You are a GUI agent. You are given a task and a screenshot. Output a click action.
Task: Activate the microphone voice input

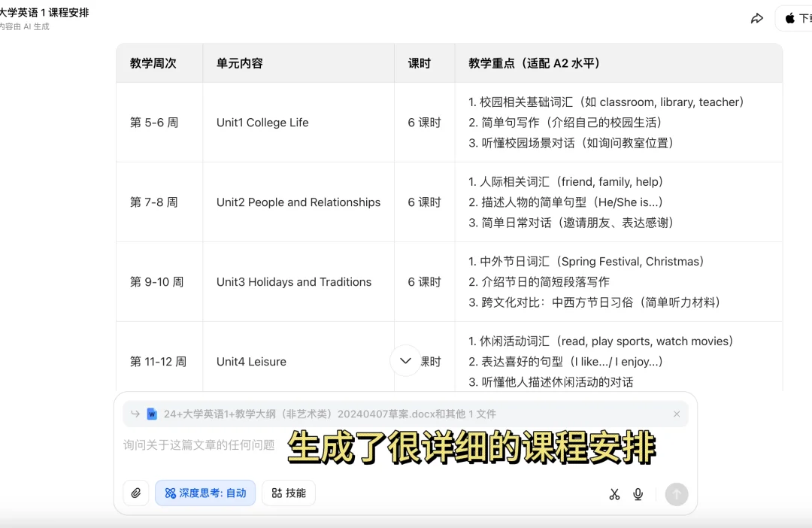tap(638, 494)
